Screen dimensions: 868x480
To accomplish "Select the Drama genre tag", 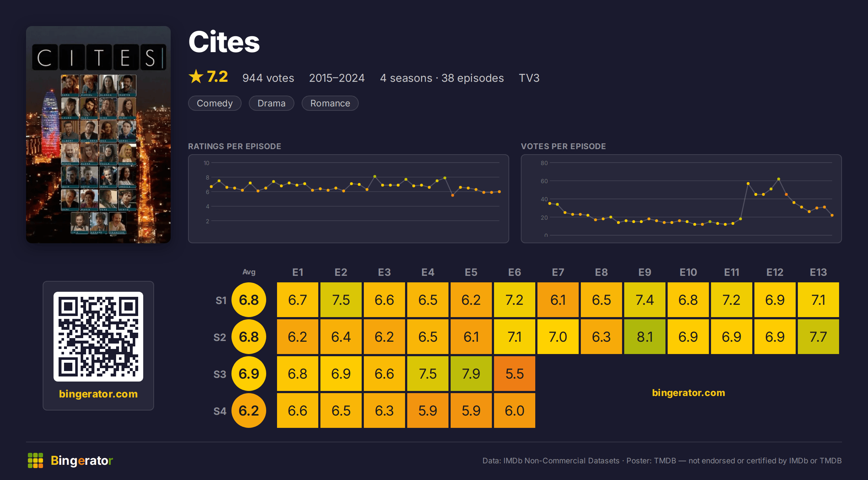I will 272,103.
